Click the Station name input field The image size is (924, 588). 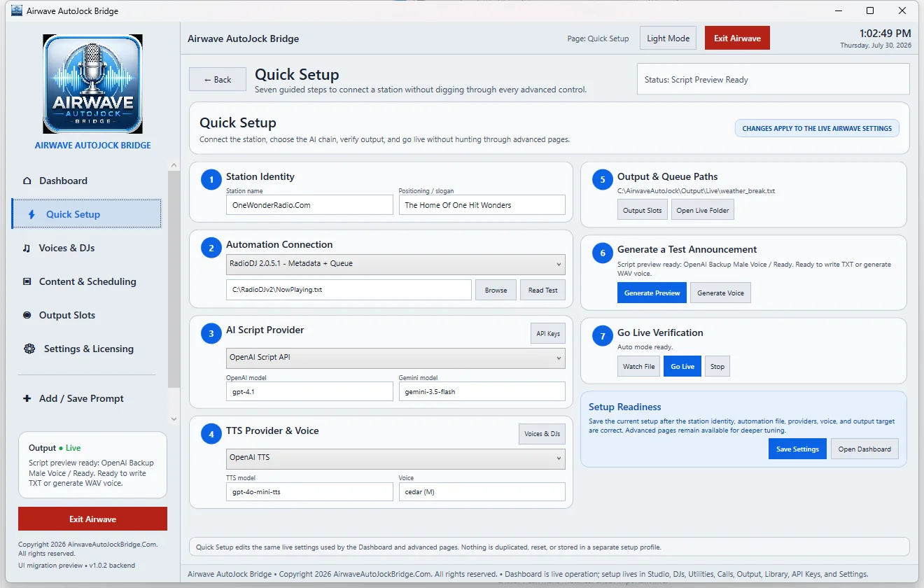click(309, 205)
